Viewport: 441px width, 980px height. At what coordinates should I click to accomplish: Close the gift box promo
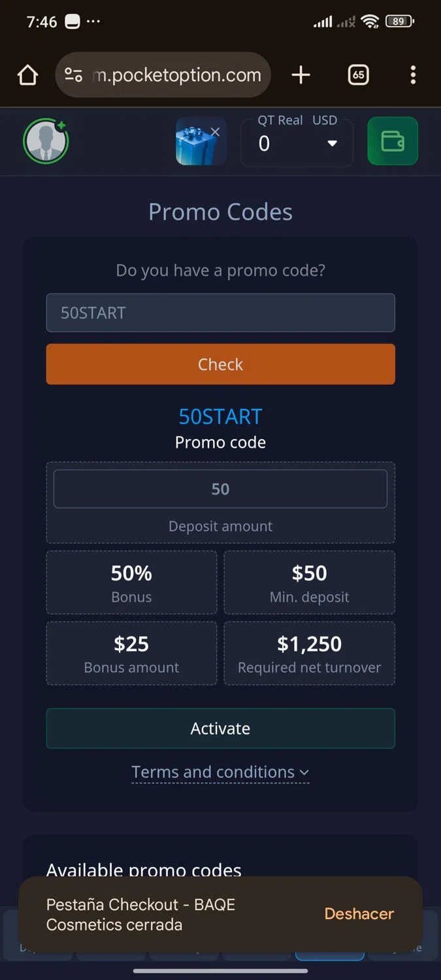point(215,132)
